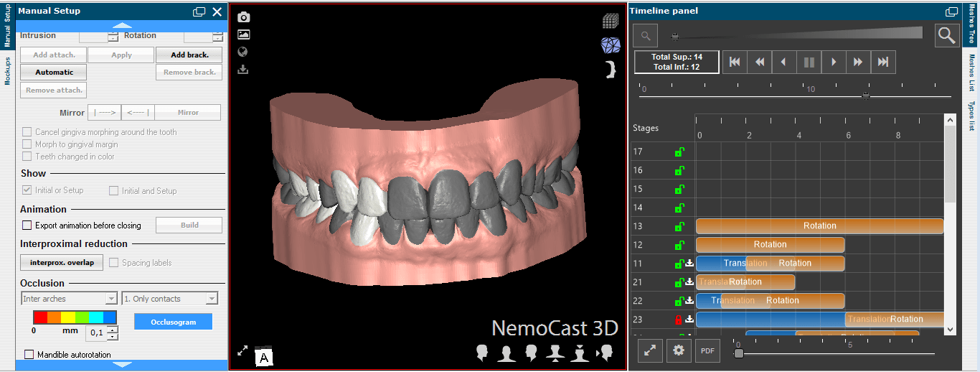Viewport: 980px width, 372px height.
Task: Switch to the Mockups side tab
Action: click(7, 70)
